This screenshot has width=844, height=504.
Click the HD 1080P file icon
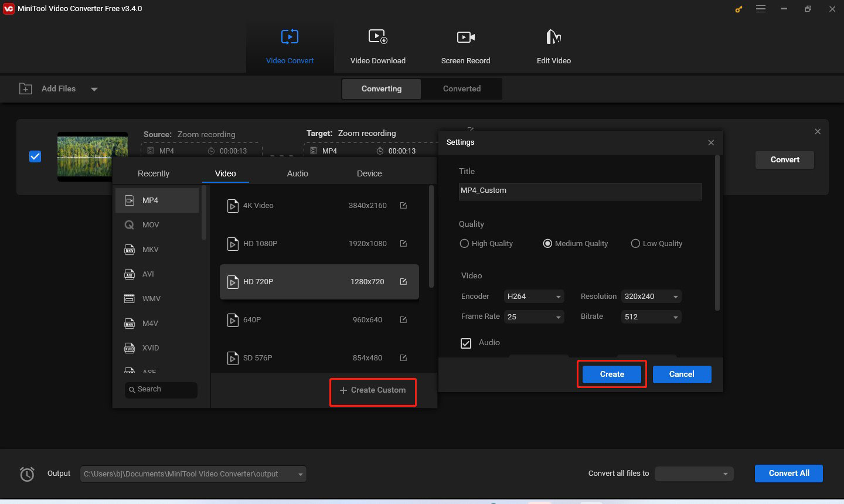[x=233, y=244]
